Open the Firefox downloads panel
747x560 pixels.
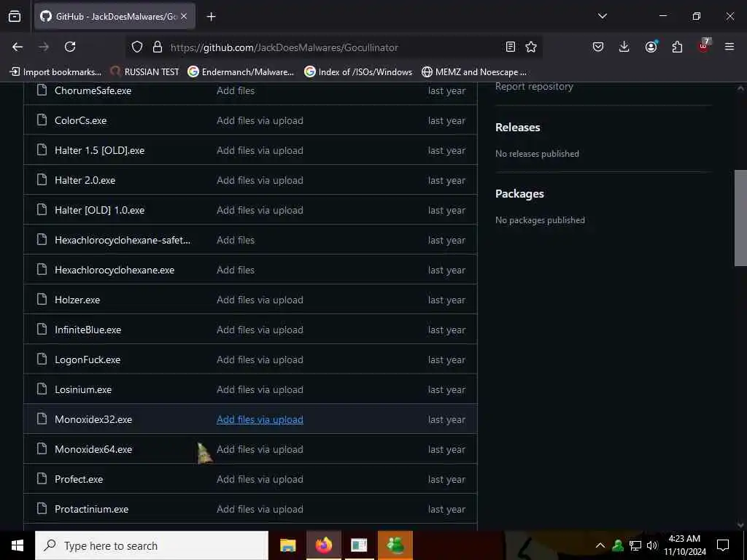[624, 47]
